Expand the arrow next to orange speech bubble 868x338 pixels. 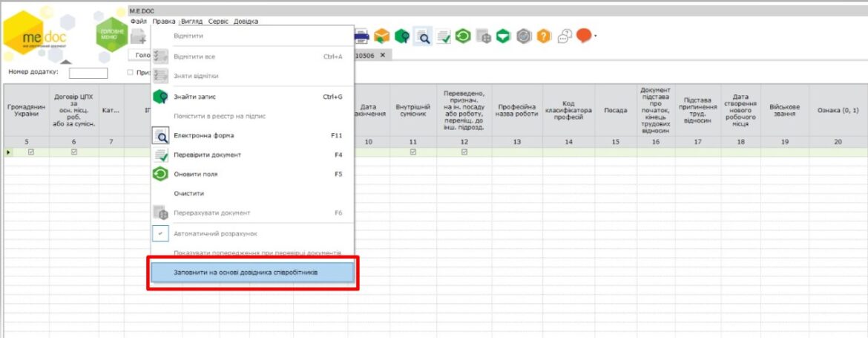[595, 36]
